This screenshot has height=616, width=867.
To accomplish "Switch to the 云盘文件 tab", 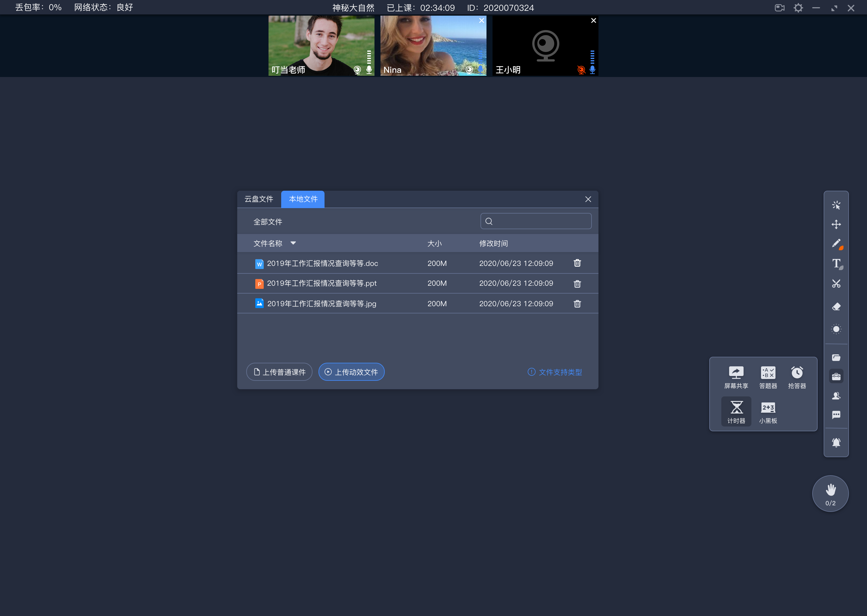I will (259, 199).
